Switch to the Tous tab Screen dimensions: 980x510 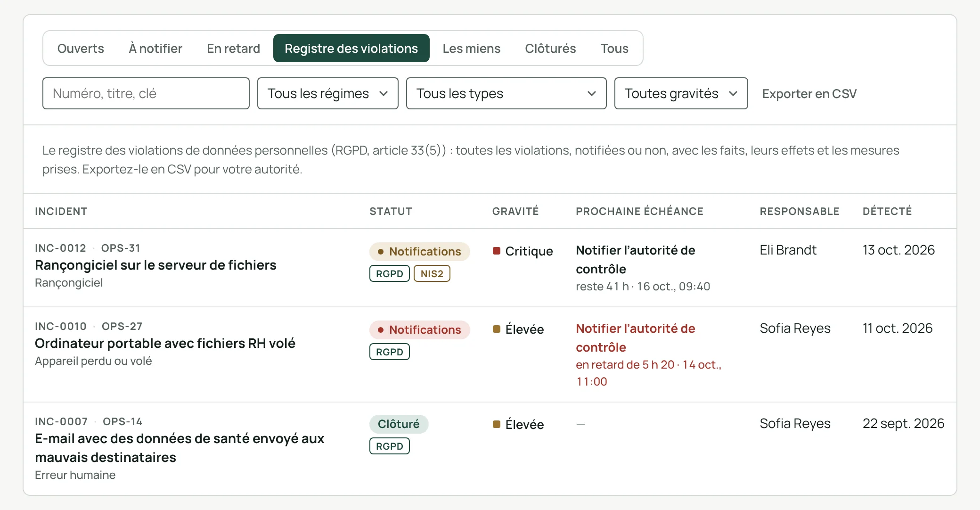(614, 48)
